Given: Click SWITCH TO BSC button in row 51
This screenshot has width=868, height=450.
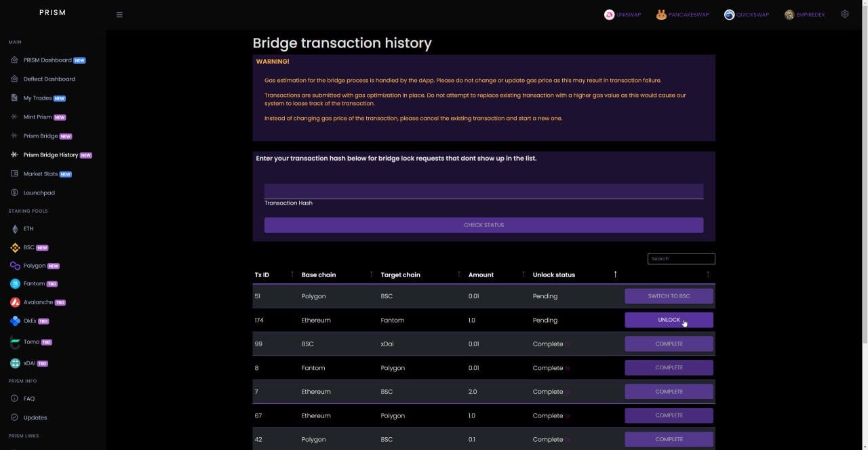Looking at the screenshot, I should pyautogui.click(x=669, y=296).
